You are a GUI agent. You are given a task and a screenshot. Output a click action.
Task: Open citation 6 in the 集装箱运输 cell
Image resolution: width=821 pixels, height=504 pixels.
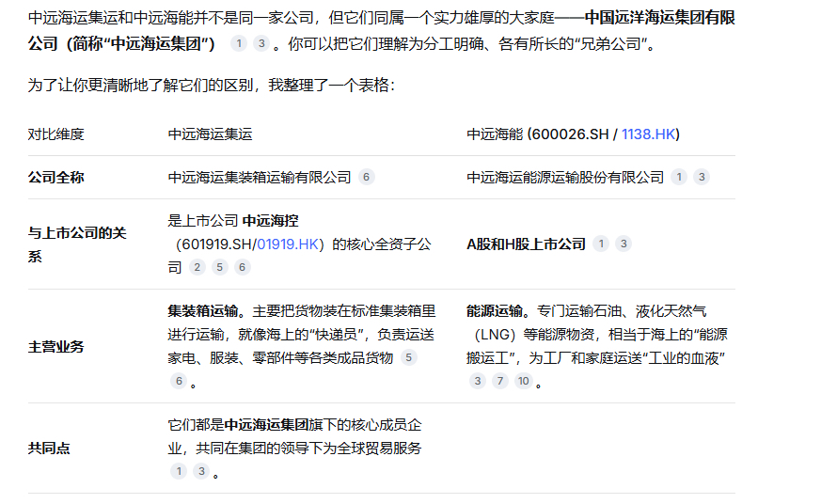pyautogui.click(x=179, y=381)
